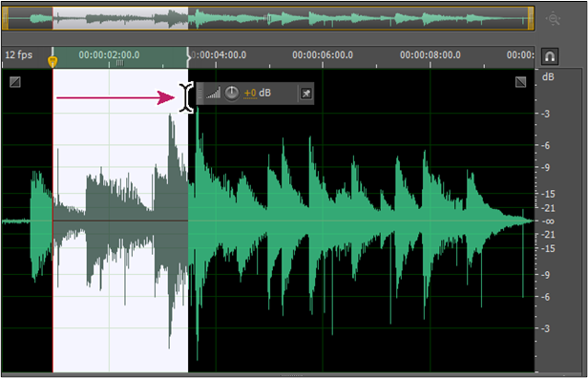The image size is (588, 378).
Task: Click the amplitude bars icon in HUD
Action: [214, 94]
